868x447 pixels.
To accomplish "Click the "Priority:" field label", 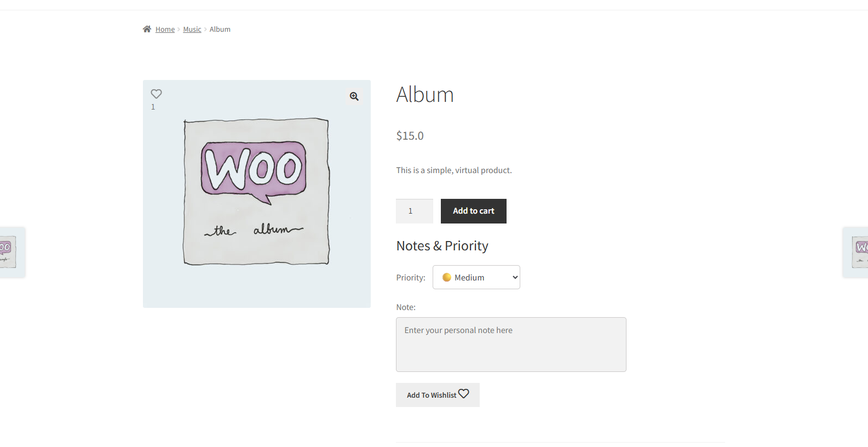I will click(411, 278).
